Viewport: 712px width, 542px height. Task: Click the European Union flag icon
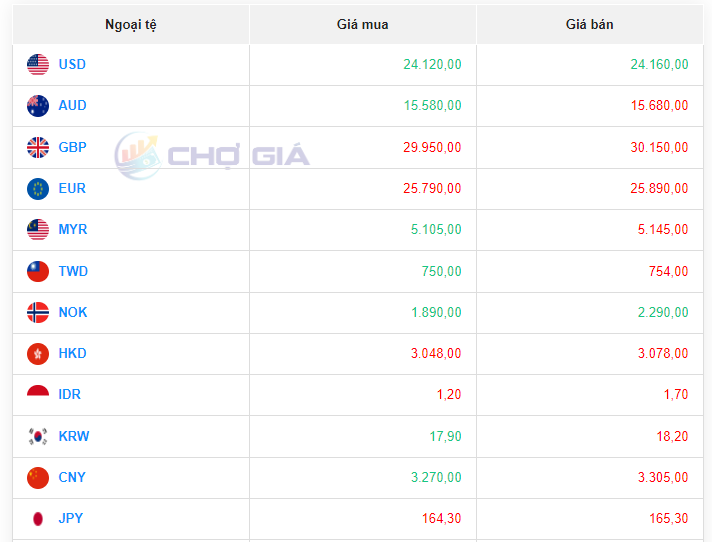click(38, 189)
